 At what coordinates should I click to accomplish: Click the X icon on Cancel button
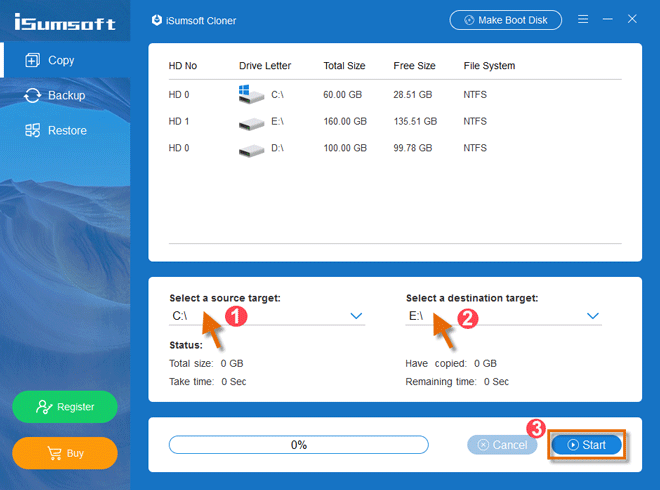483,445
